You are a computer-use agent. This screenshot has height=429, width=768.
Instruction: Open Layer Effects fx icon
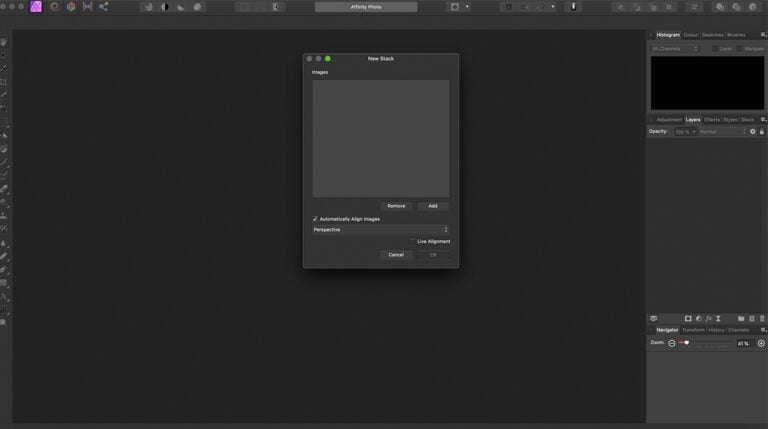pyautogui.click(x=708, y=319)
